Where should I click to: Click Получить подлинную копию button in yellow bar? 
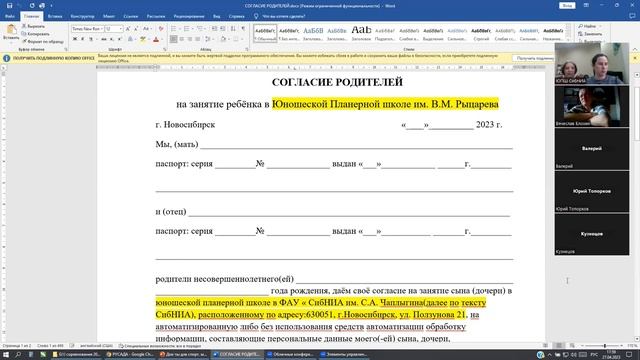click(x=534, y=58)
